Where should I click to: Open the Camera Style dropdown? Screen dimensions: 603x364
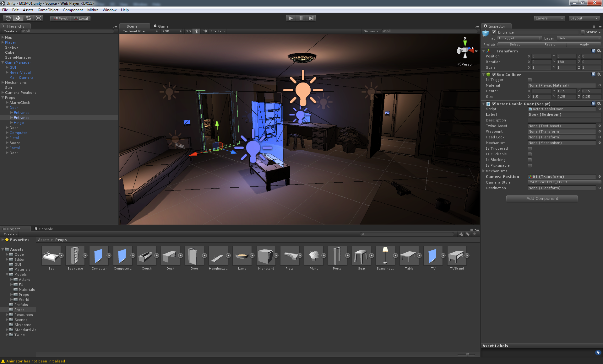[x=564, y=182]
